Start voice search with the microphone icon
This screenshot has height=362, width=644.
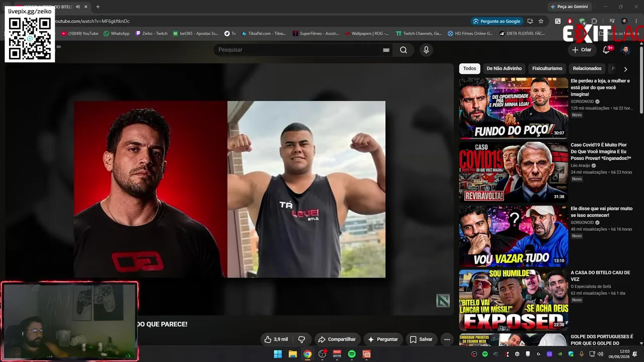[426, 50]
